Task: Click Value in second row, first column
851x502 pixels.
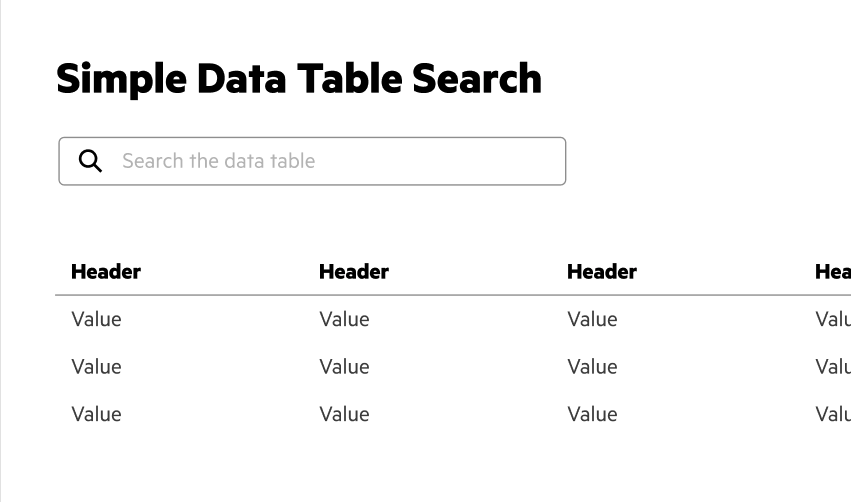Action: pos(96,367)
